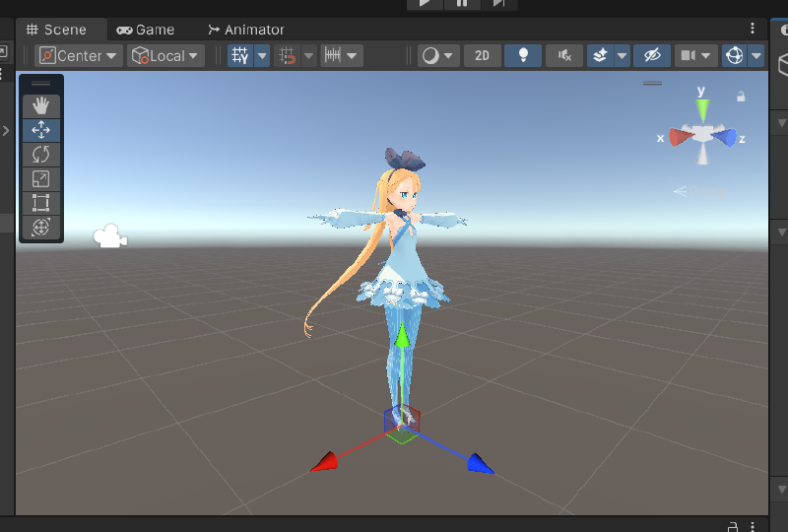Toggle hidden objects visibility eye
The width and height of the screenshot is (788, 532).
tap(651, 55)
